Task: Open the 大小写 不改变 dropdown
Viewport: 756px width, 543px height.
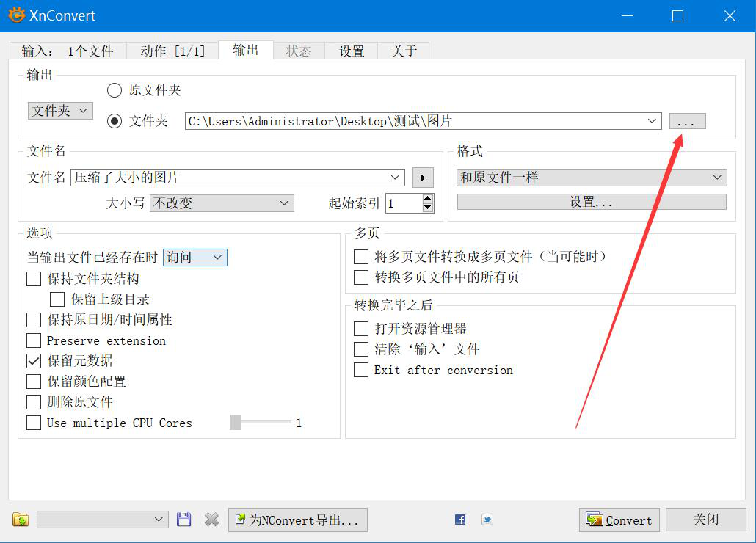Action: [222, 203]
